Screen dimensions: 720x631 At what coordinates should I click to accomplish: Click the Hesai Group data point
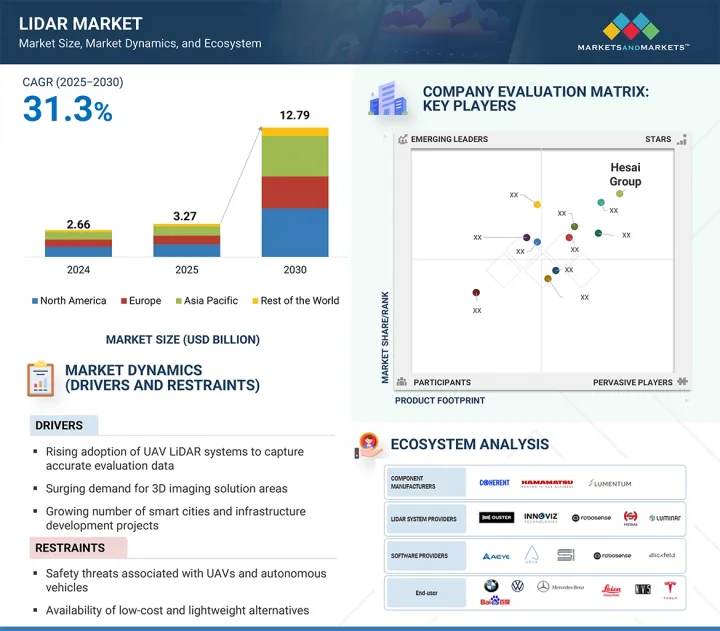(x=620, y=194)
